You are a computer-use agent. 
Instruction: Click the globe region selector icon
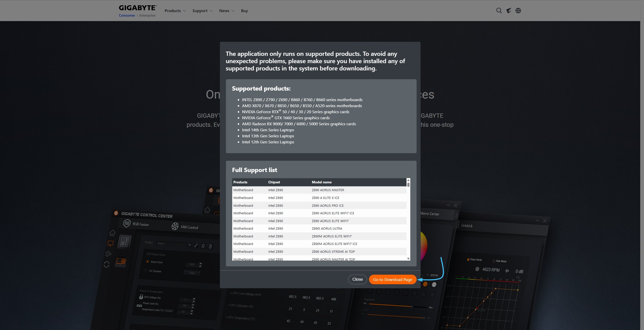518,11
